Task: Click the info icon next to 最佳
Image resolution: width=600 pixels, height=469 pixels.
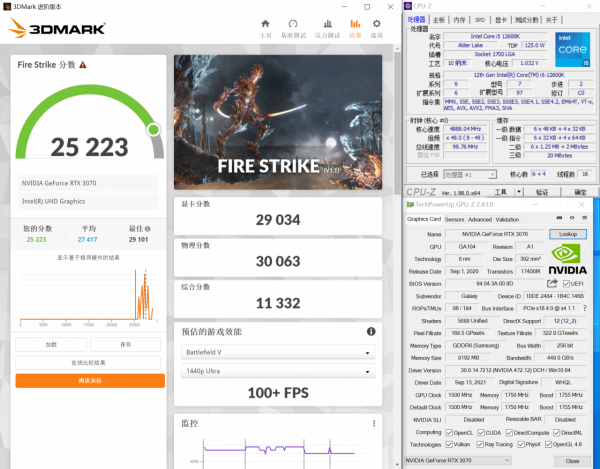Action: pyautogui.click(x=148, y=229)
